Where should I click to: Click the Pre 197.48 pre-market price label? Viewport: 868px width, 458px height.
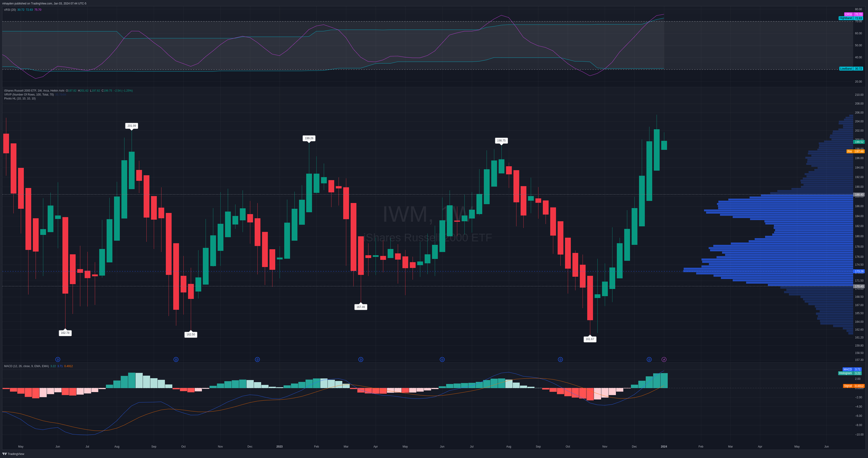(855, 151)
